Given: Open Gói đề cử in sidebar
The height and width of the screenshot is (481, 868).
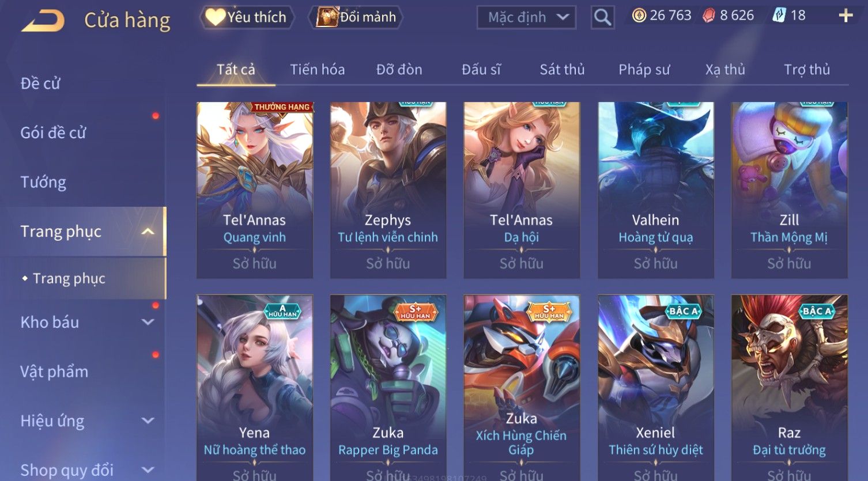Looking at the screenshot, I should pyautogui.click(x=53, y=133).
